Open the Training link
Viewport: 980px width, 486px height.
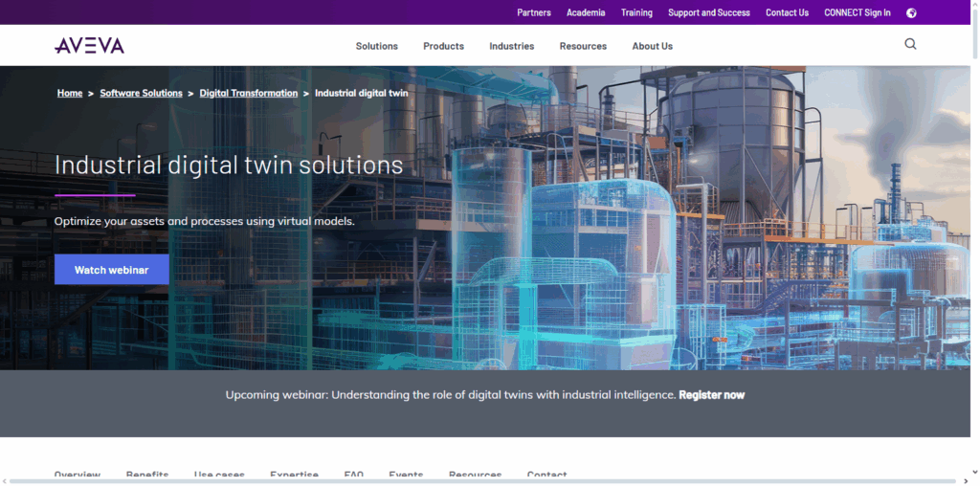click(x=636, y=12)
